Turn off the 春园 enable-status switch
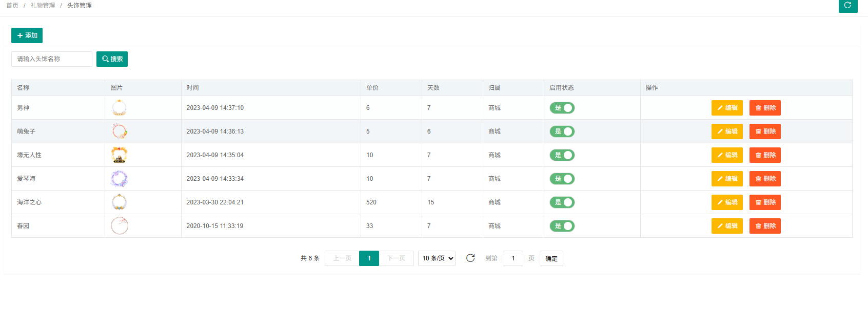The width and height of the screenshot is (868, 321). (x=562, y=226)
